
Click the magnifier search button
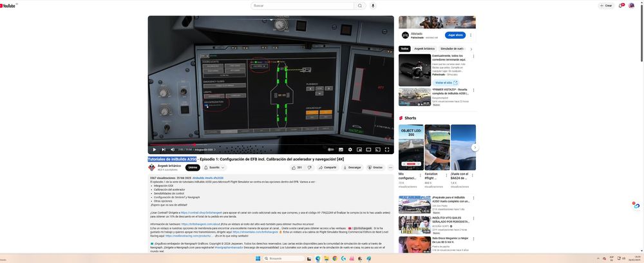360,6
